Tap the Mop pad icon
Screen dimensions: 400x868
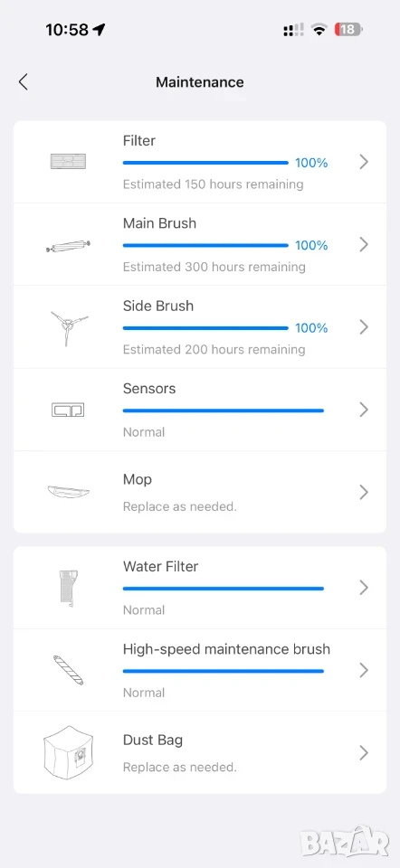click(68, 492)
